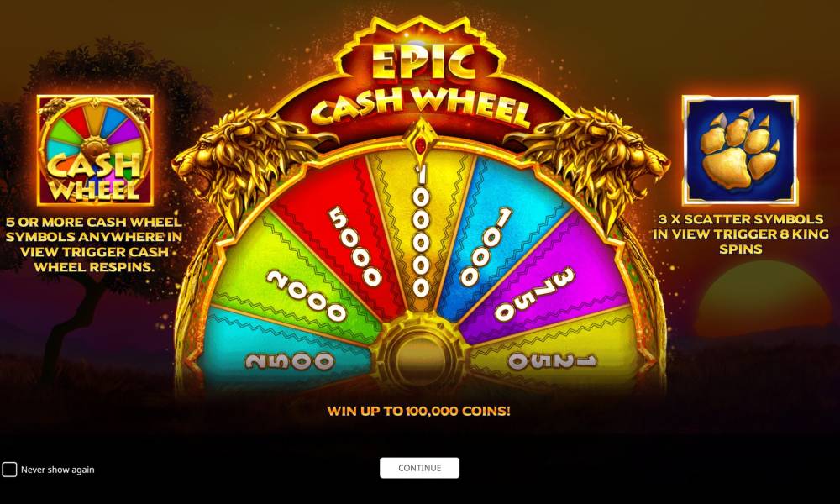Click the Cash Wheel symbol icon
The width and height of the screenshot is (840, 504).
click(x=95, y=150)
